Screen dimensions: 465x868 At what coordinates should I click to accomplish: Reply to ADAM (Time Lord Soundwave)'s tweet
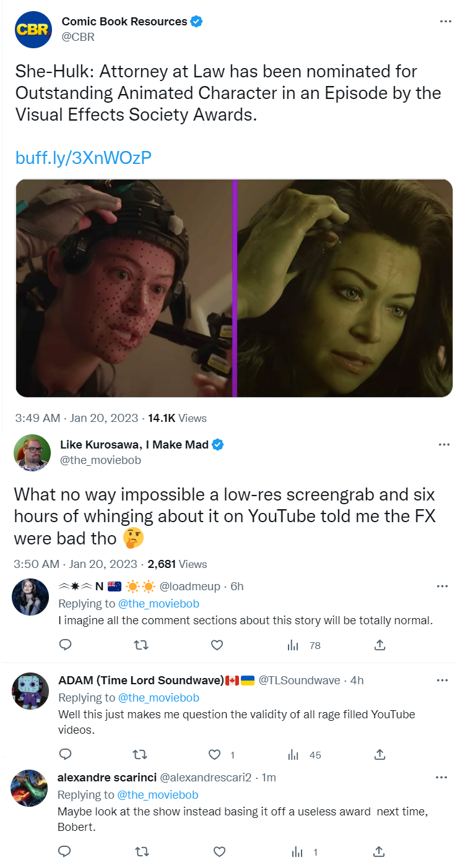[x=65, y=755]
